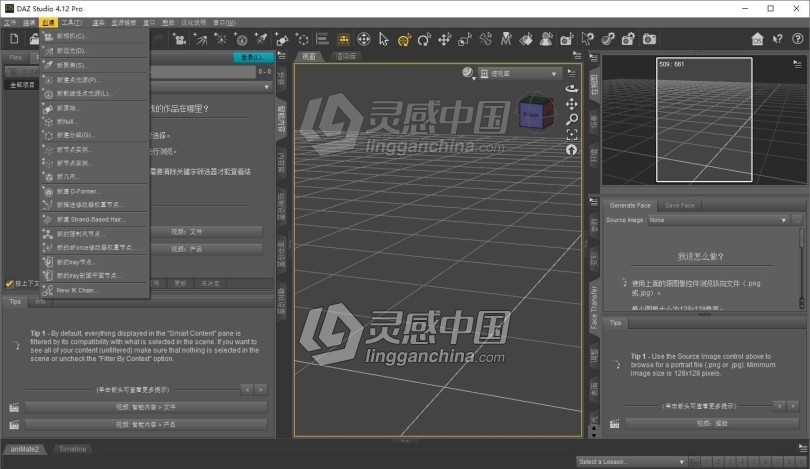Switch to the Timeline tab
Viewport: 810px width, 469px height.
click(72, 449)
